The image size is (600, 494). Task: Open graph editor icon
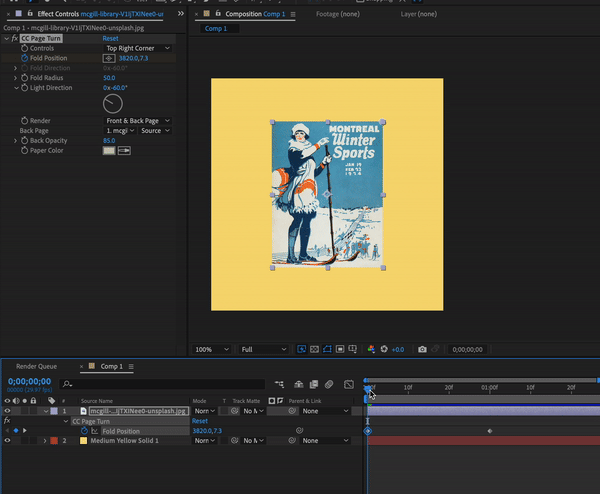(349, 384)
